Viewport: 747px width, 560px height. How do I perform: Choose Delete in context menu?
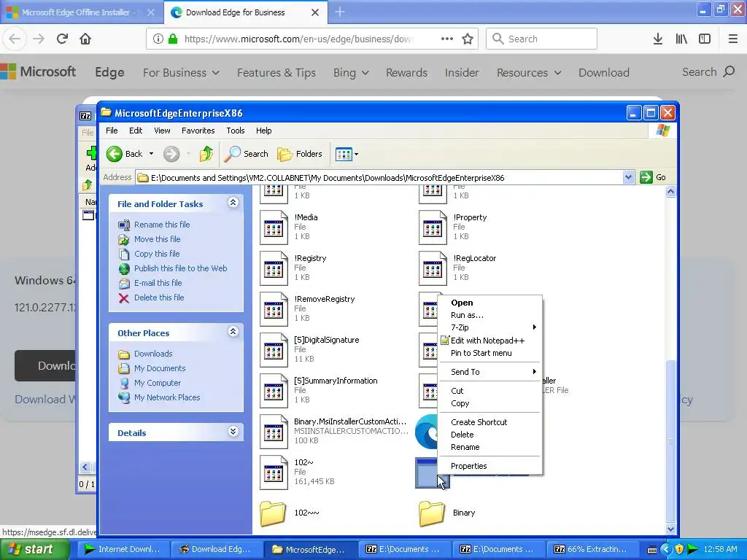coord(489,435)
